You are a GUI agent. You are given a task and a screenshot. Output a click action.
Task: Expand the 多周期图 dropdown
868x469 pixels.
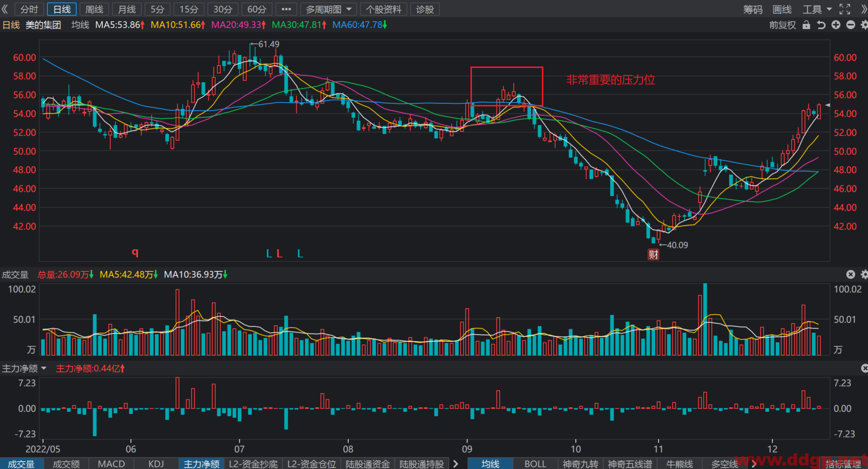[x=329, y=9]
